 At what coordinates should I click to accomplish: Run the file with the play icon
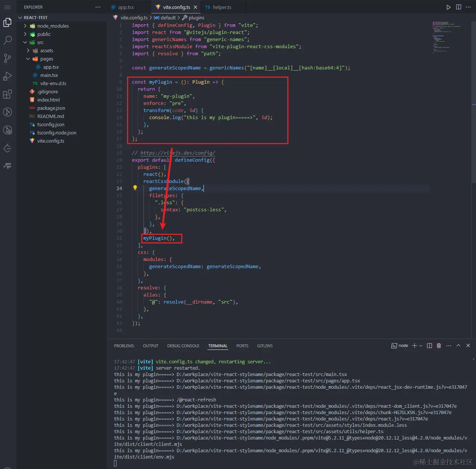pyautogui.click(x=448, y=7)
